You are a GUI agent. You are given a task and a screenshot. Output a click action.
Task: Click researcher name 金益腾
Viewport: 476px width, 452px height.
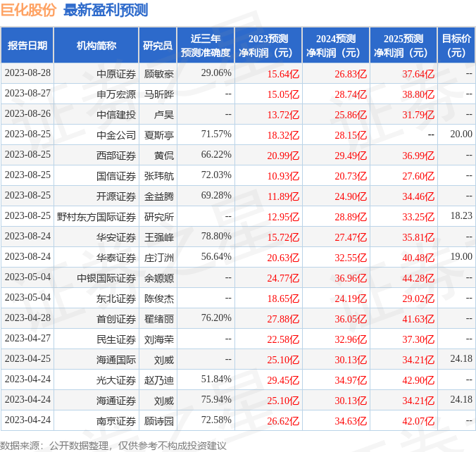tap(158, 196)
